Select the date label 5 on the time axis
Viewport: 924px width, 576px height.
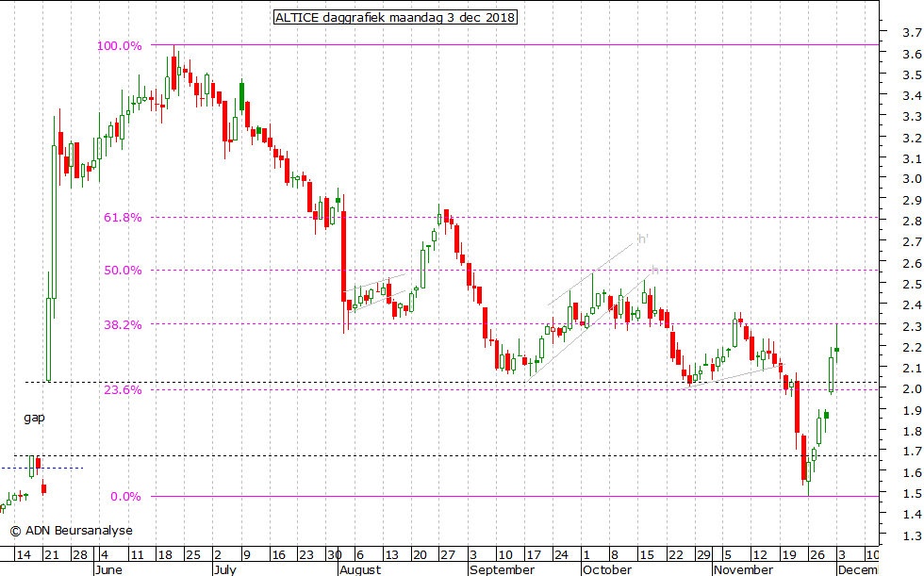tap(728, 555)
